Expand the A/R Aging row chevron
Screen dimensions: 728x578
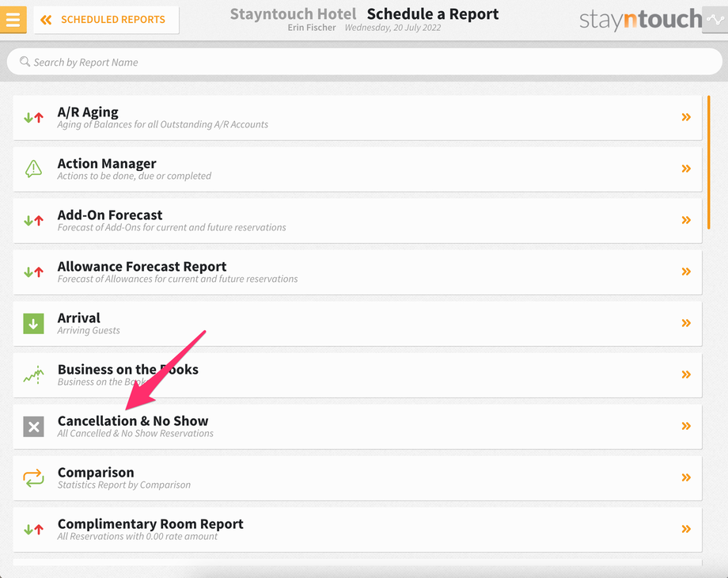coord(686,117)
